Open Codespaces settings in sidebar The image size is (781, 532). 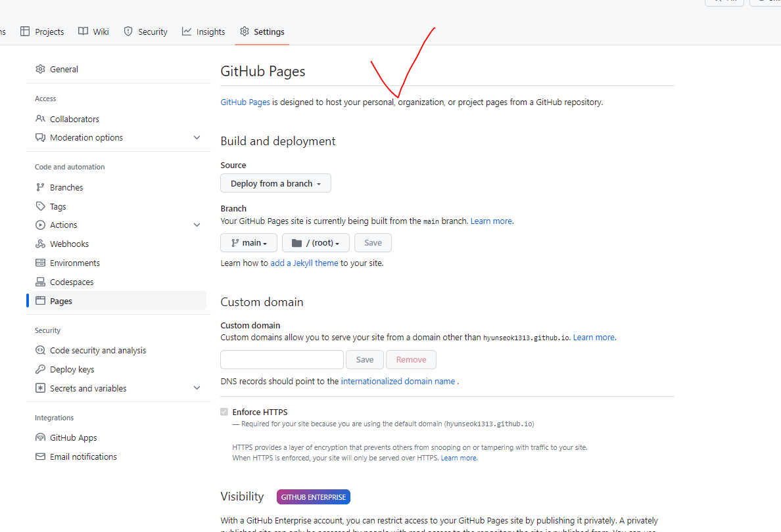118,282
